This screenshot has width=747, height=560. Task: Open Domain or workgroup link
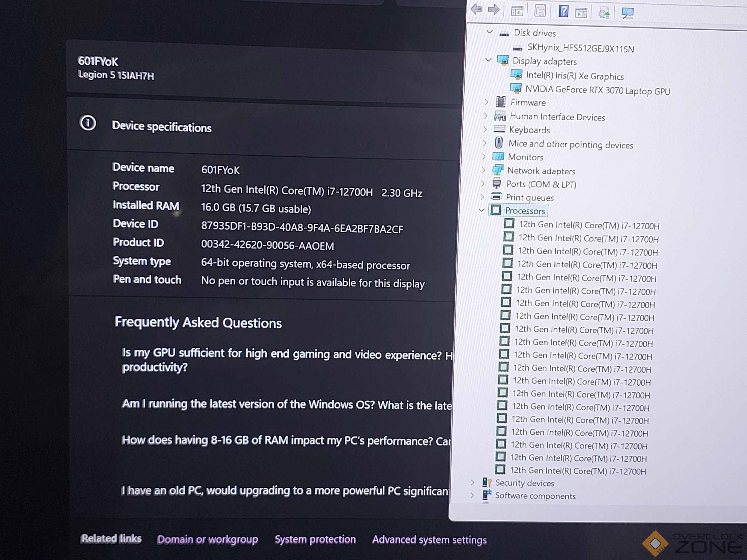[x=207, y=539]
